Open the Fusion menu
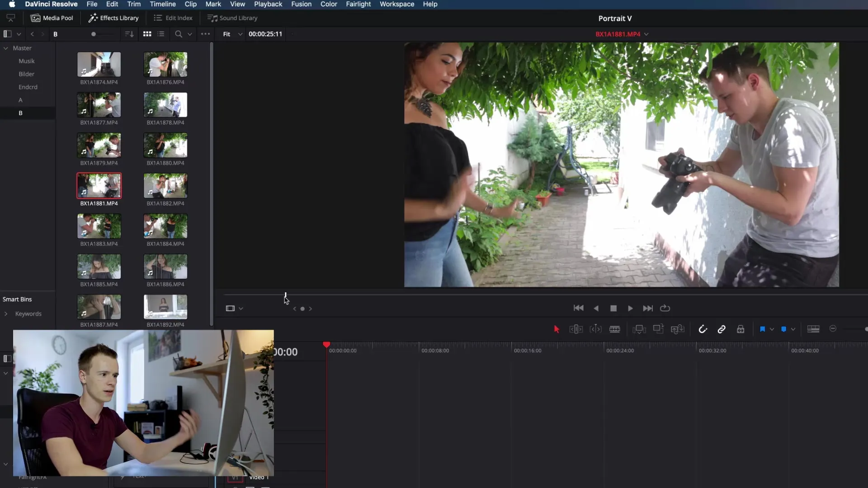Viewport: 868px width, 488px height. click(302, 4)
